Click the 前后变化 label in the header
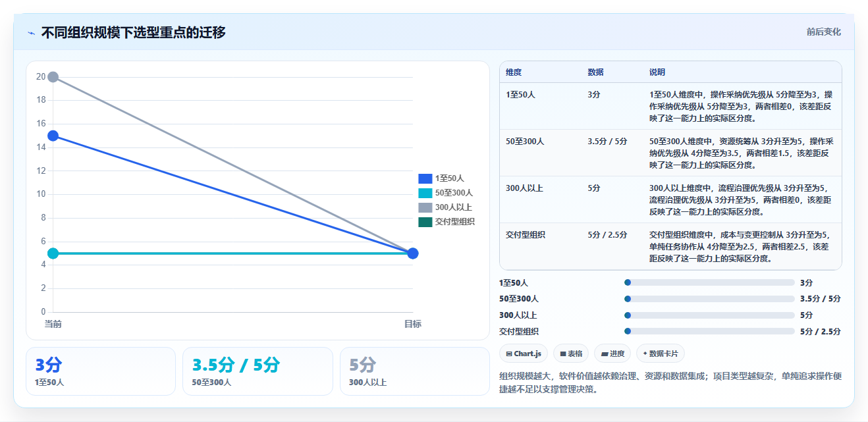The width and height of the screenshot is (868, 422). click(x=824, y=32)
